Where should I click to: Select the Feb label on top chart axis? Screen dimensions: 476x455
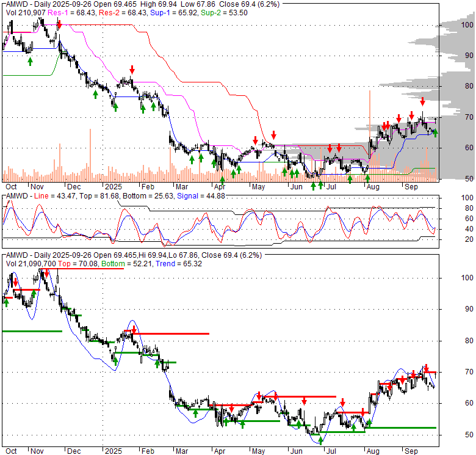pos(148,187)
